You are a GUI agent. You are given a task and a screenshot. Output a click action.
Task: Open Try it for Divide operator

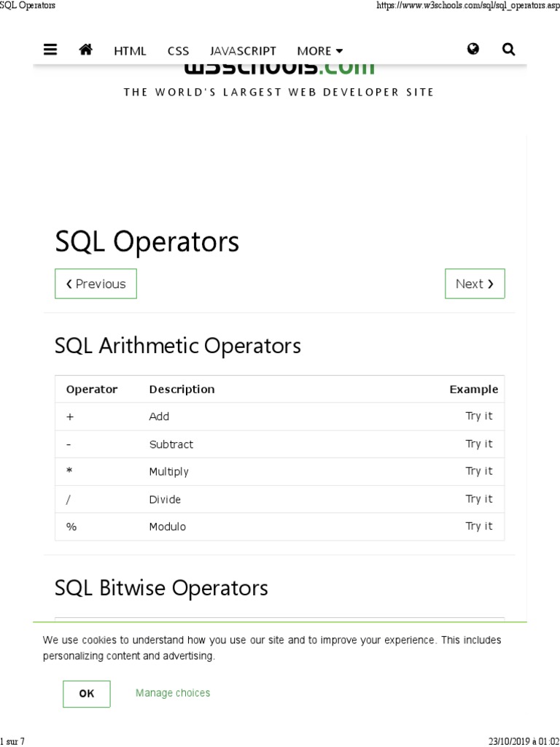click(479, 499)
